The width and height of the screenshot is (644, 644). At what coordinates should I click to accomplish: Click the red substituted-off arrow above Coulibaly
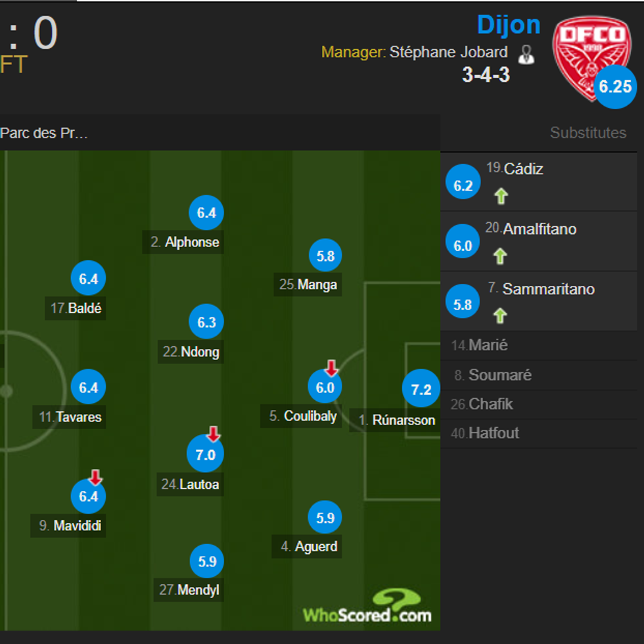tap(331, 368)
